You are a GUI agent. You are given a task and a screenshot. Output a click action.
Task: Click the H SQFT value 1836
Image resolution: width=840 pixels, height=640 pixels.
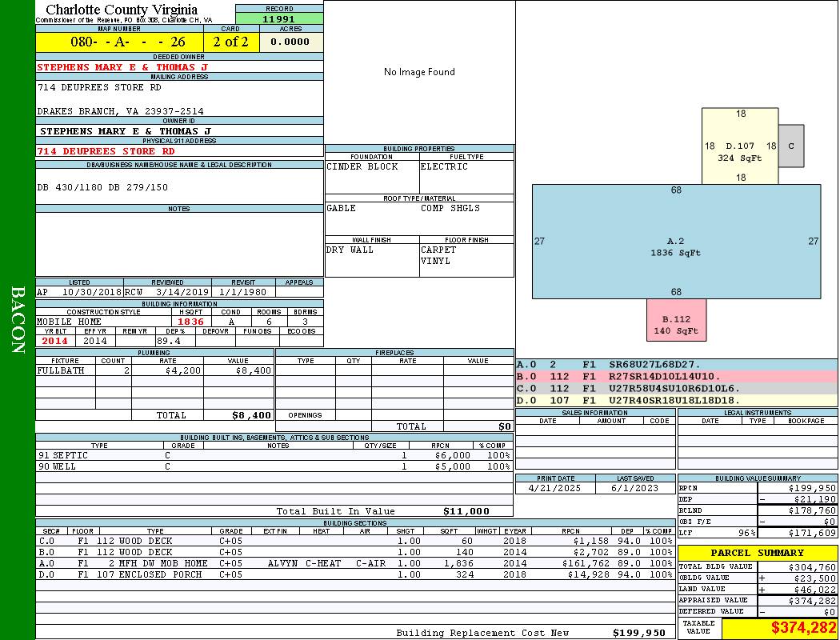click(191, 322)
